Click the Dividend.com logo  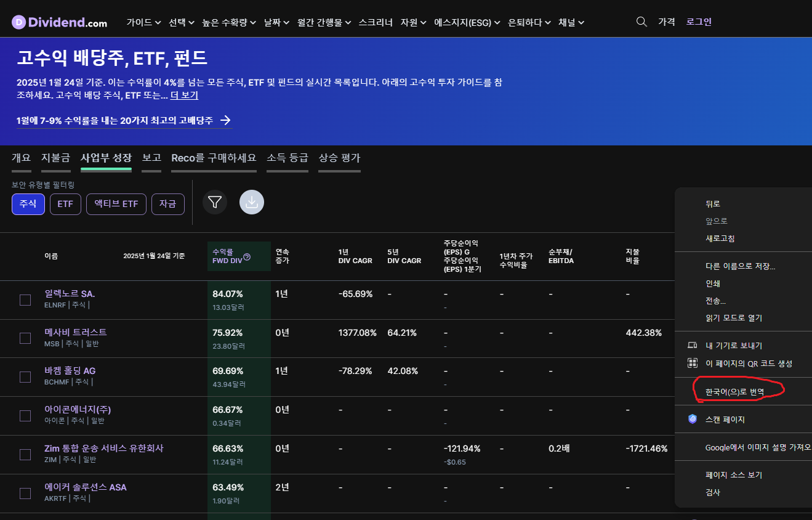pyautogui.click(x=59, y=22)
